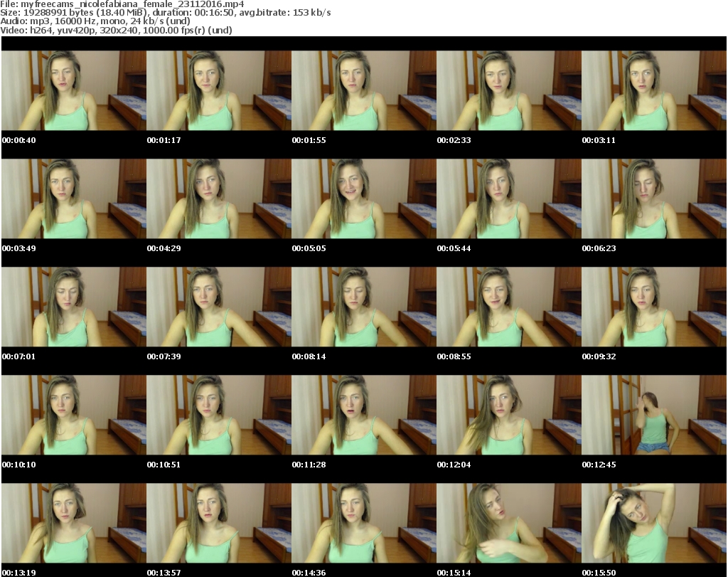Click the Size and duration info line
728x577 pixels.
tap(166, 13)
